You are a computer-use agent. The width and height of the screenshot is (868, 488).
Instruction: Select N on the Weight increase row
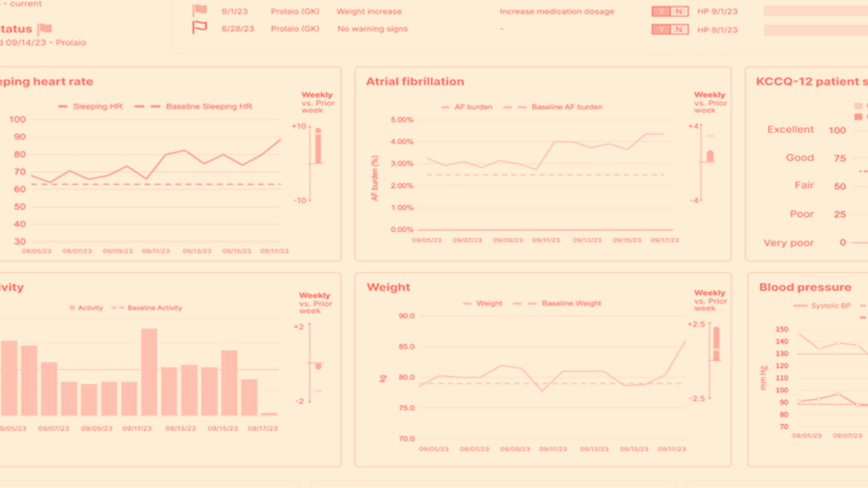tap(679, 11)
